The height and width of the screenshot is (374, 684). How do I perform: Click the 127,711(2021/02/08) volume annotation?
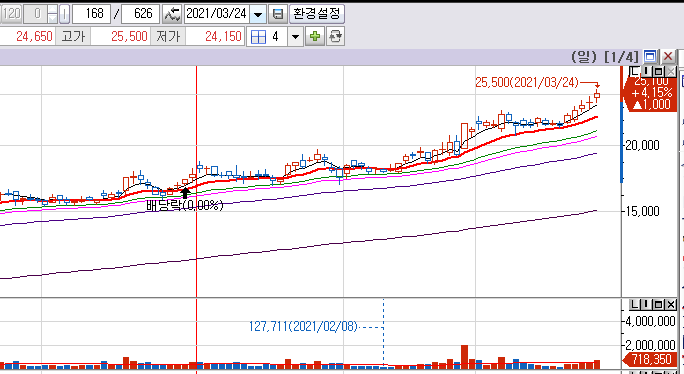[x=303, y=326]
